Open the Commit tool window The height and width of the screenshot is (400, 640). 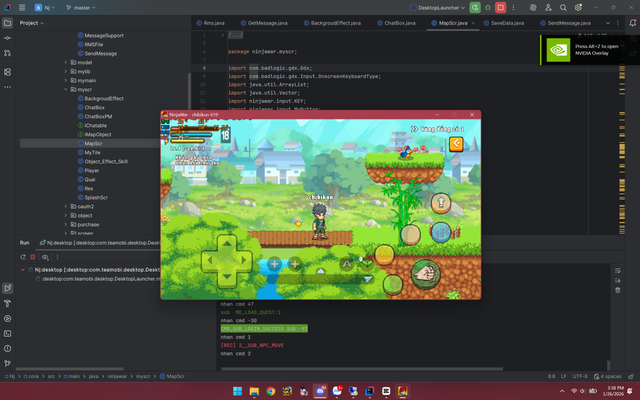tap(7, 38)
